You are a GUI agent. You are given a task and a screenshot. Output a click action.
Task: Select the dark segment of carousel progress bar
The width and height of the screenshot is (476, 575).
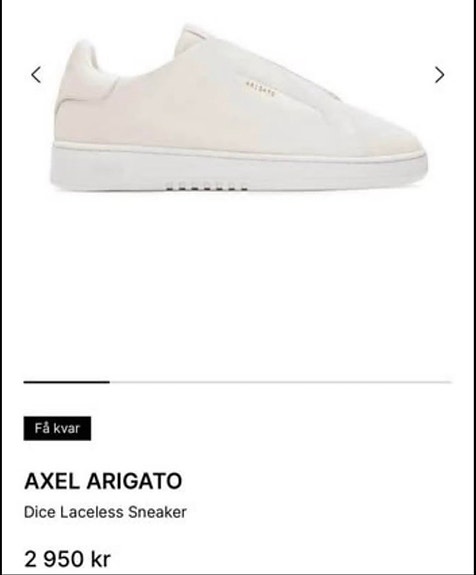point(67,382)
